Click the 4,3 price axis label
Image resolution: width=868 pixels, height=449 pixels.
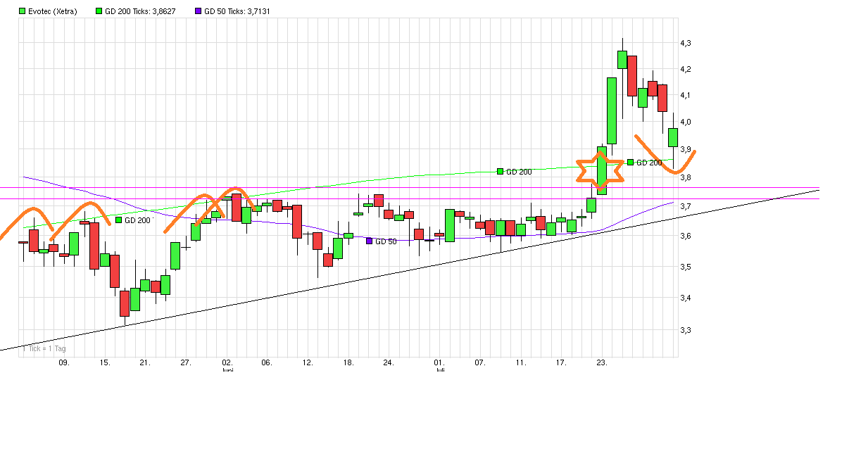pyautogui.click(x=686, y=44)
